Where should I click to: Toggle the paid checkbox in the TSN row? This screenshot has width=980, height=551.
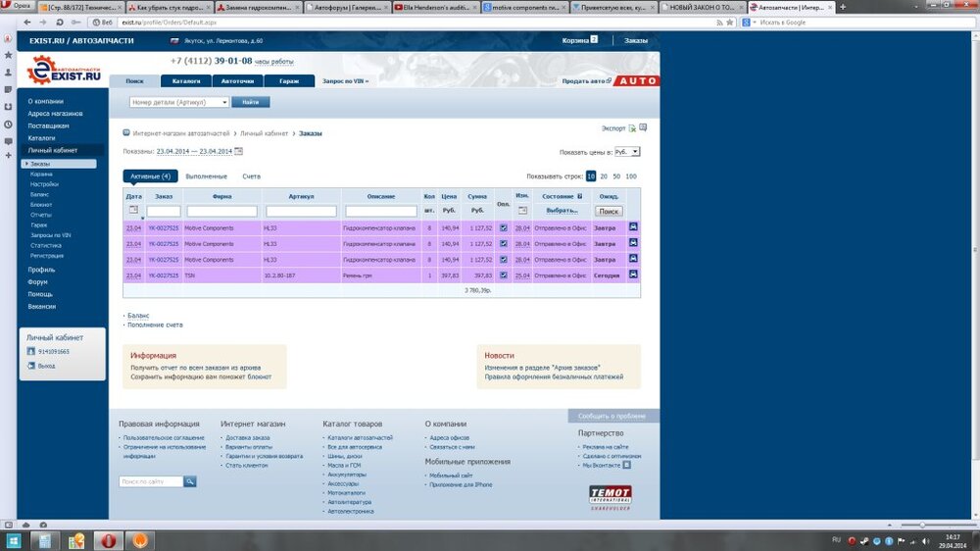pyautogui.click(x=504, y=275)
